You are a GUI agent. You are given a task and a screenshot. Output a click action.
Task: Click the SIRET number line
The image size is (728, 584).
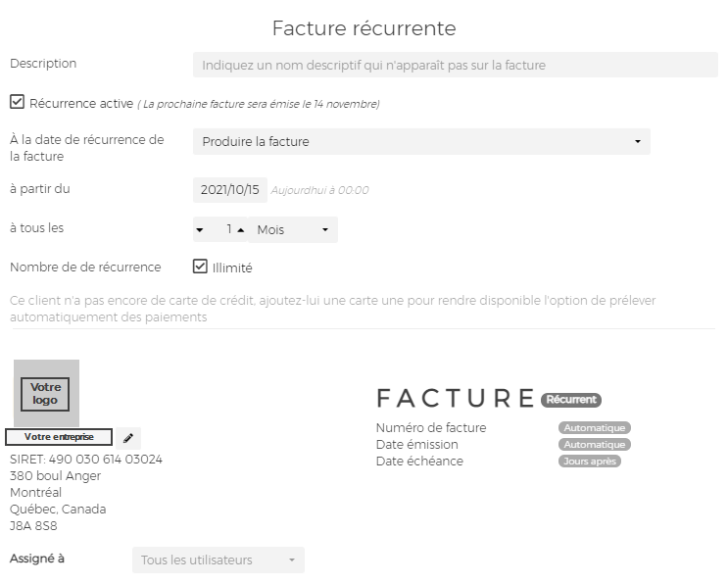click(86, 460)
